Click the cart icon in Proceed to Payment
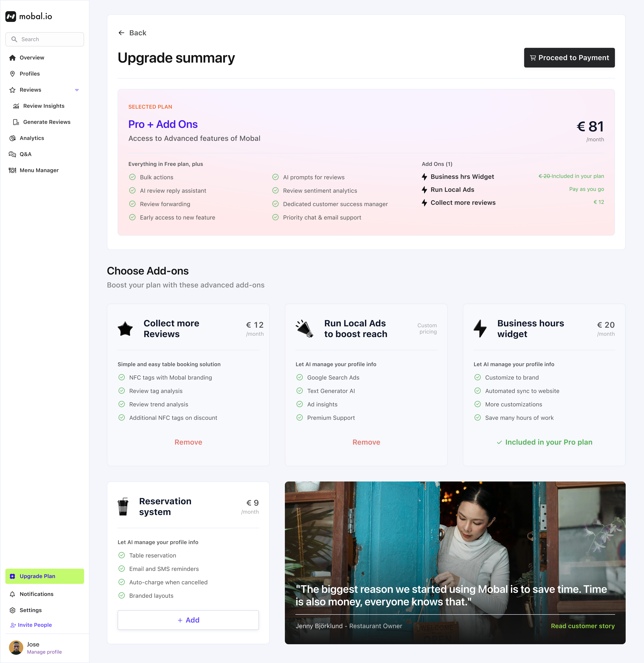The width and height of the screenshot is (644, 663). pyautogui.click(x=533, y=58)
